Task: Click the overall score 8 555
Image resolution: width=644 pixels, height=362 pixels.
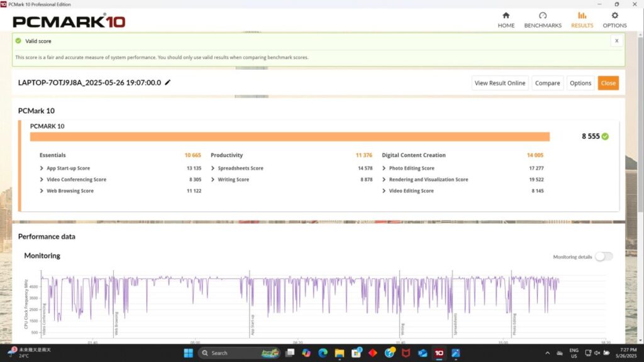Action: pyautogui.click(x=591, y=136)
